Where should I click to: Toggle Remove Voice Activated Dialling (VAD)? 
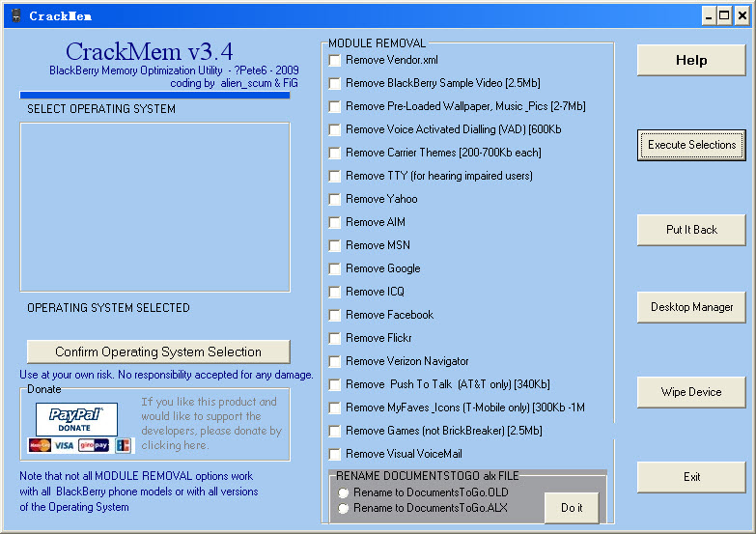(334, 129)
